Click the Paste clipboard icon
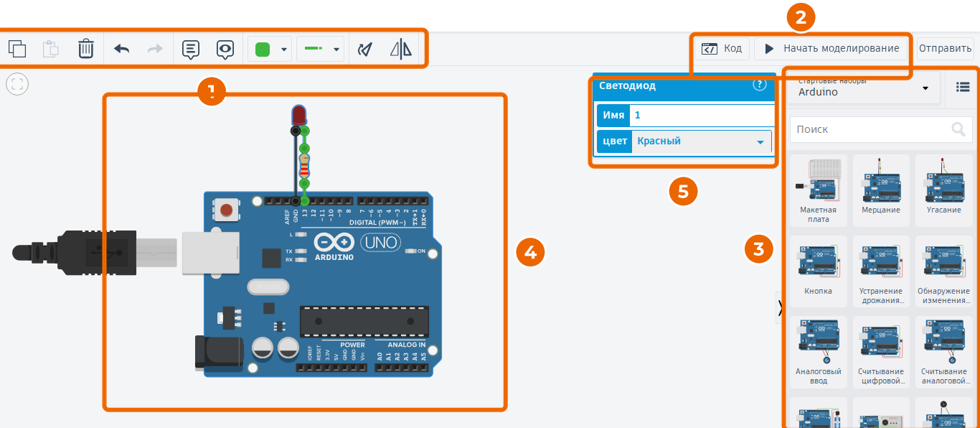Image resolution: width=980 pixels, height=428 pixels. click(51, 49)
